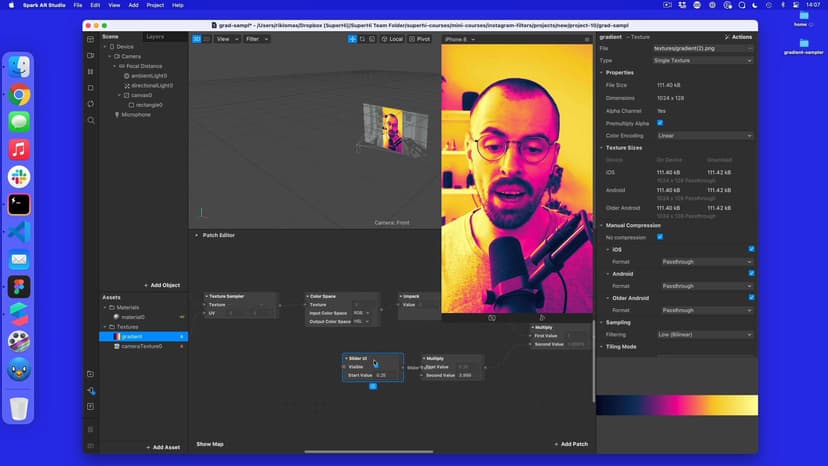Click the Add Asset button
Viewport: 828px width, 466px height.
click(x=163, y=448)
